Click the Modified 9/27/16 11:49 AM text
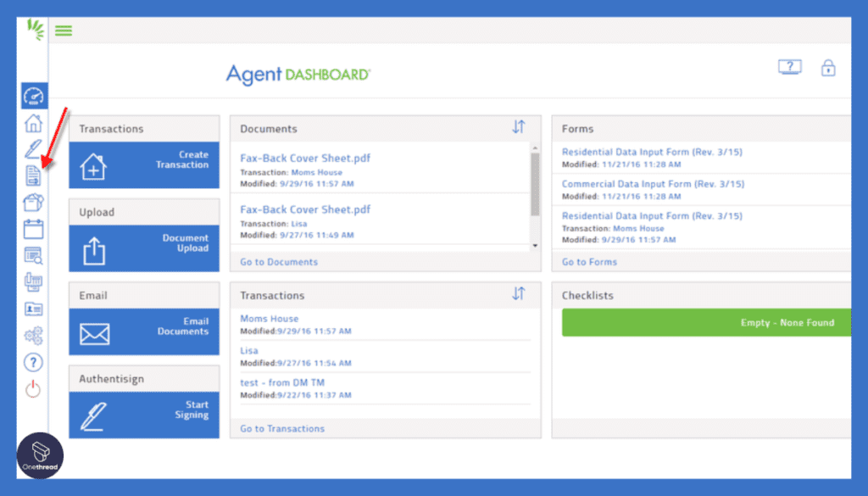The width and height of the screenshot is (868, 496). pos(297,235)
